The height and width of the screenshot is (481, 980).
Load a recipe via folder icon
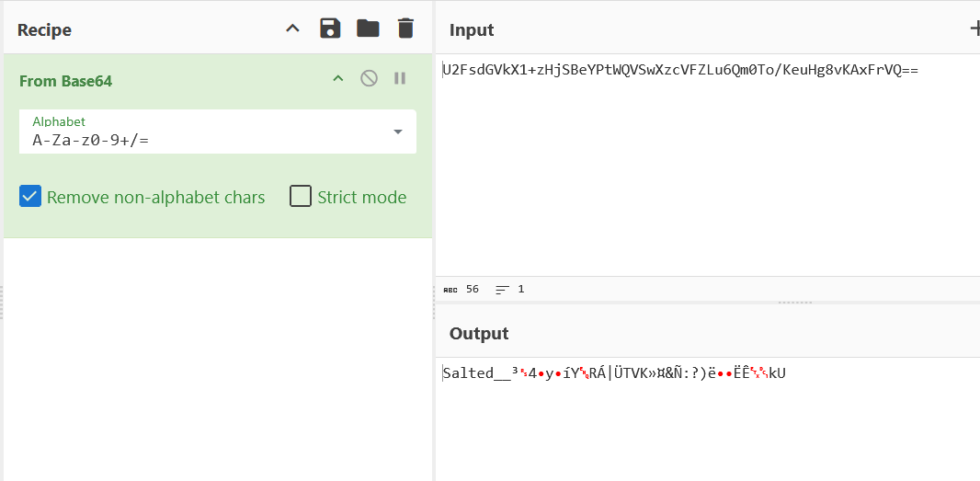(x=368, y=29)
